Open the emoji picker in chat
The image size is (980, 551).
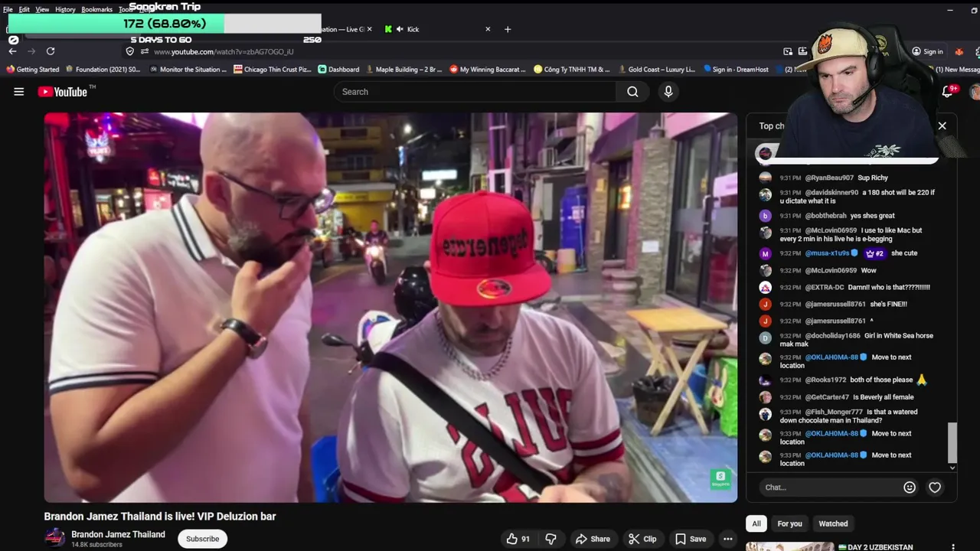coord(910,487)
